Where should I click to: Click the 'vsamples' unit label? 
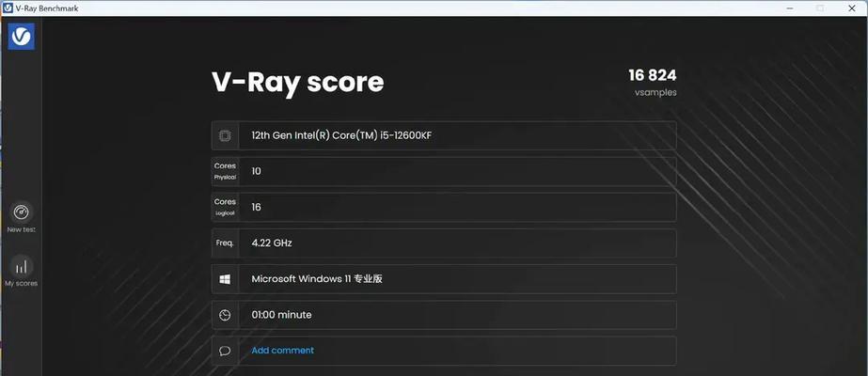(x=655, y=93)
